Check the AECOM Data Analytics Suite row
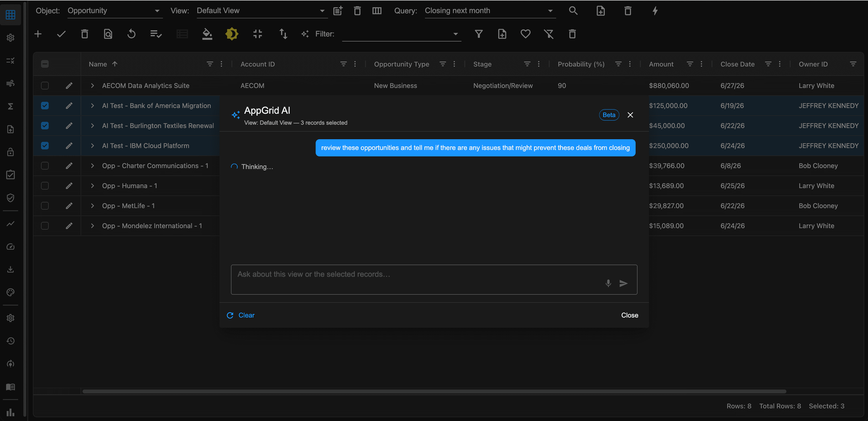The height and width of the screenshot is (421, 868). click(45, 86)
